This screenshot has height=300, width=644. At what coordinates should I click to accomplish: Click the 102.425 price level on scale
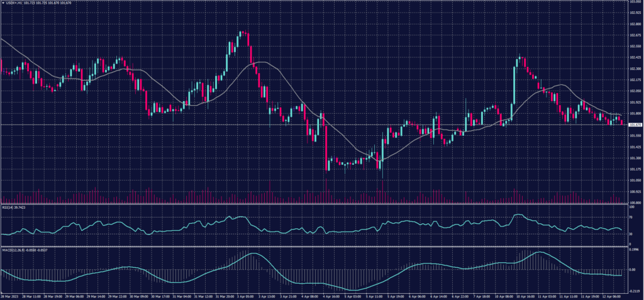point(634,57)
